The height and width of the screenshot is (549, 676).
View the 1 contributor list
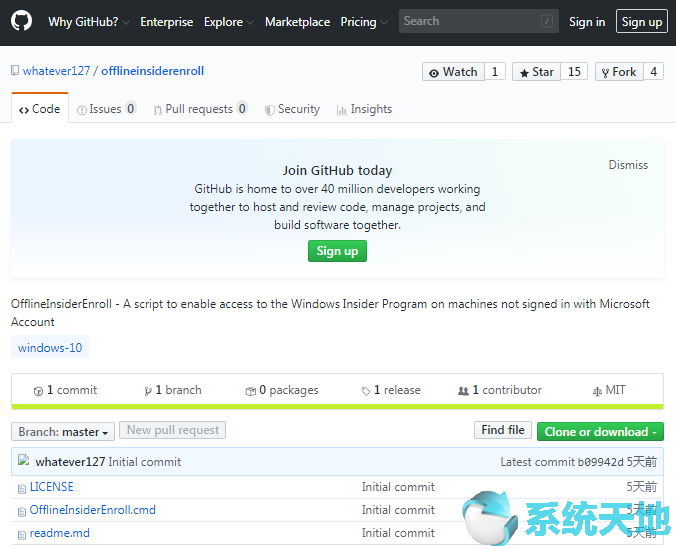pos(500,390)
